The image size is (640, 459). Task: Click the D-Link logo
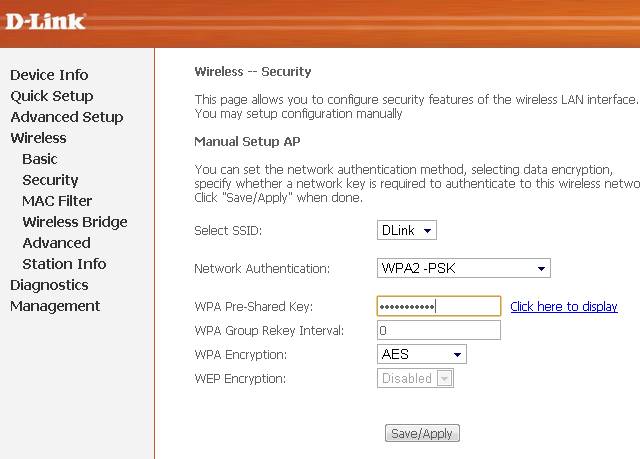(44, 21)
